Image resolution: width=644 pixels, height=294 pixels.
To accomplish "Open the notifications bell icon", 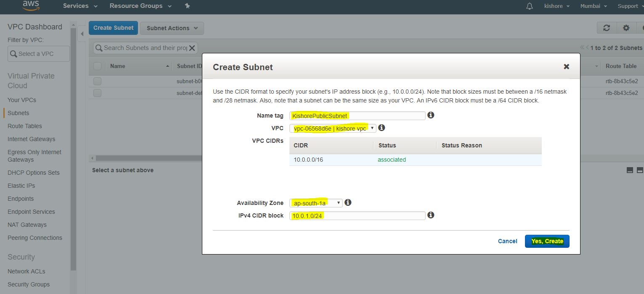I will (530, 6).
